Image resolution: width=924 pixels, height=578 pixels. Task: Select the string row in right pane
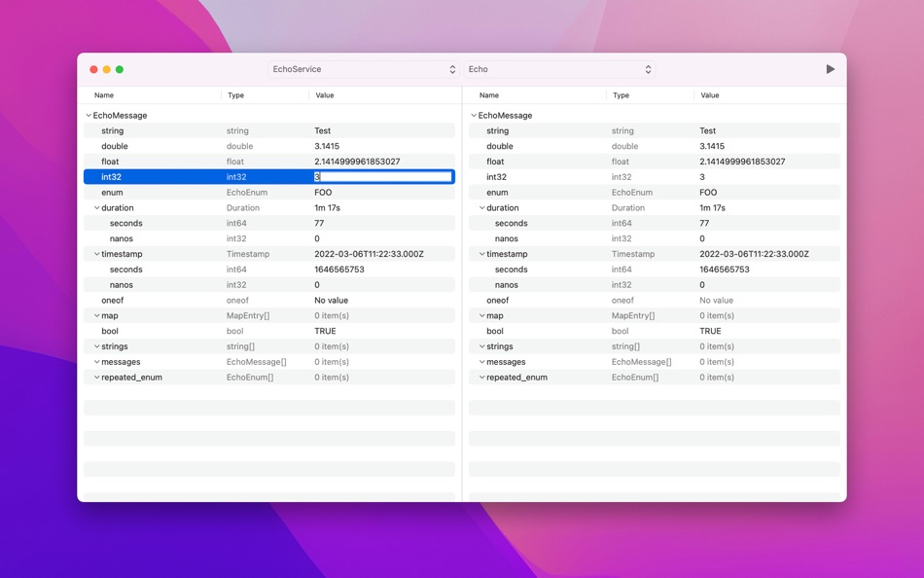(x=655, y=131)
